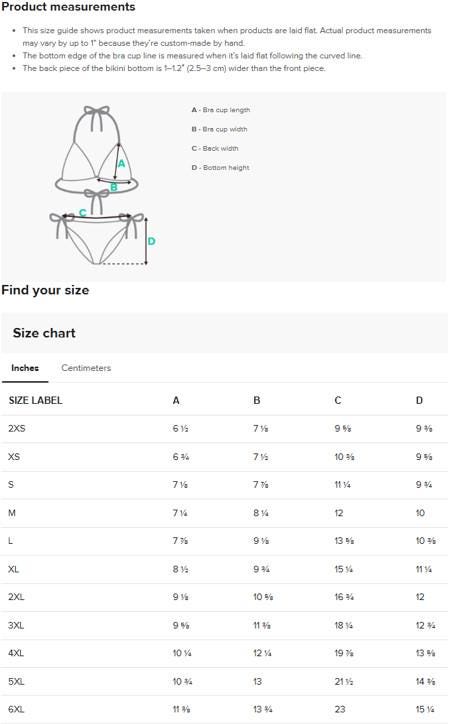
Task: Click the Bottom height legend entry
Action: point(220,168)
